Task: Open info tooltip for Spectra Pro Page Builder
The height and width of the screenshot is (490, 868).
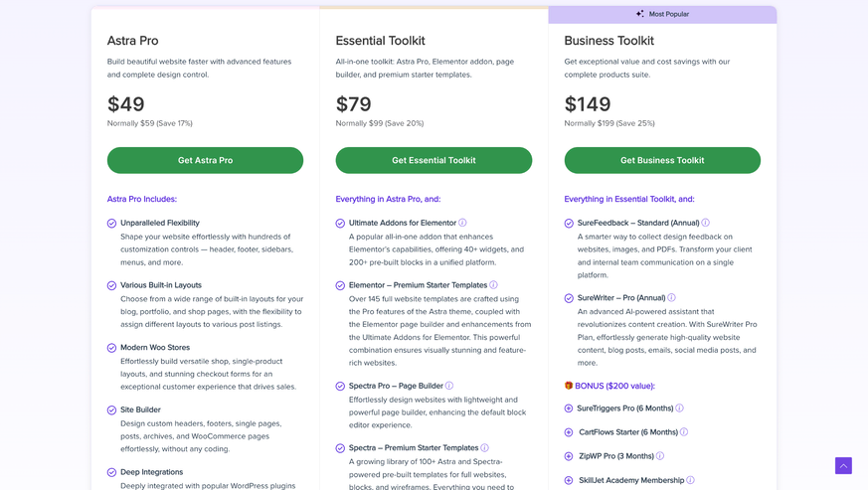Action: 449,386
